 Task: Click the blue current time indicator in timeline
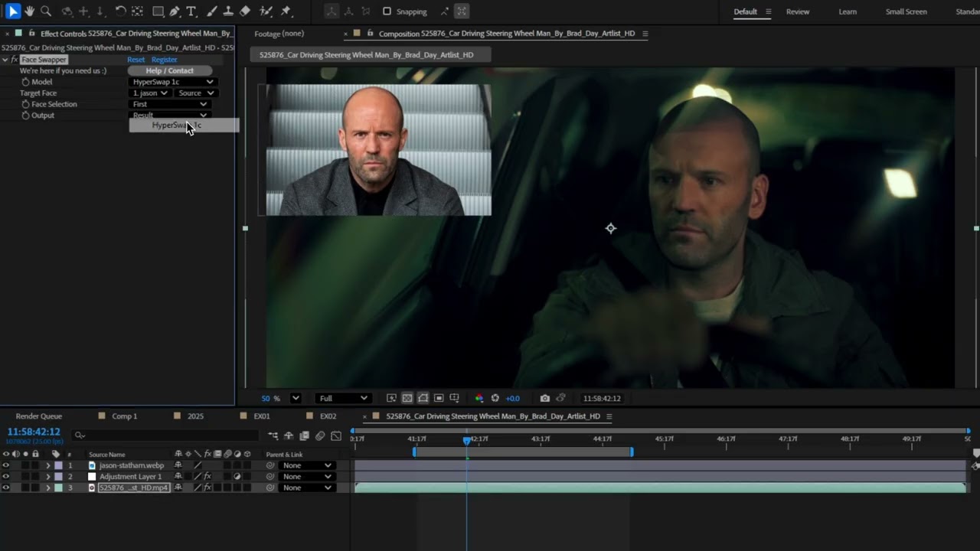click(x=467, y=440)
